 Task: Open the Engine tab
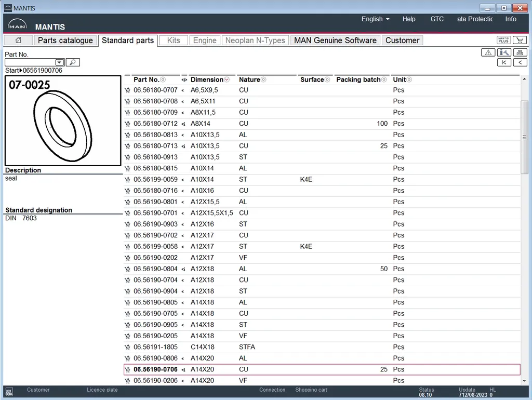coord(205,41)
